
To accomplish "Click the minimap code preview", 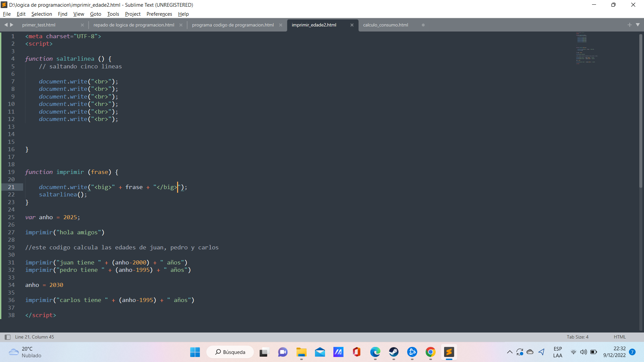I will point(586,48).
